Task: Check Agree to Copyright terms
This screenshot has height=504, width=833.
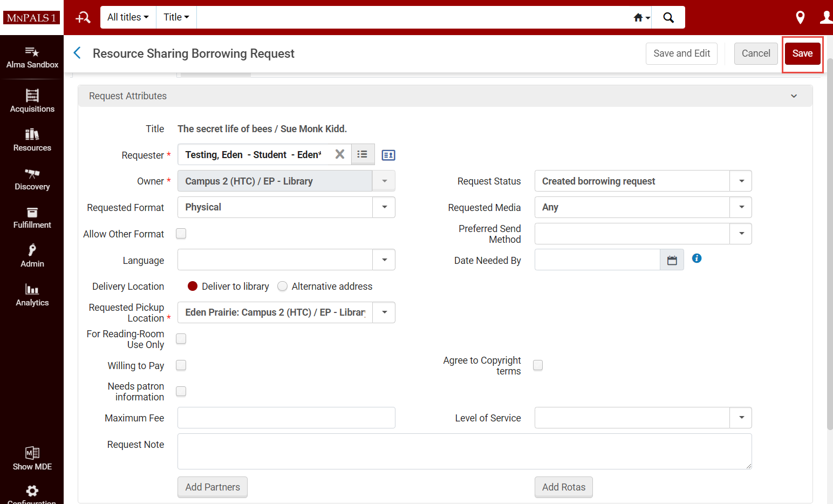Action: pyautogui.click(x=538, y=365)
